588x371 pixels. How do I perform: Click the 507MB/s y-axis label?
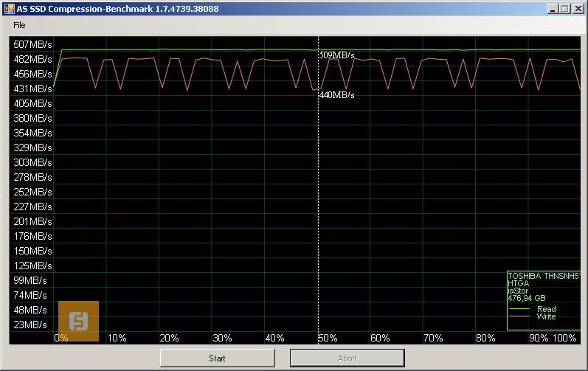click(x=33, y=44)
